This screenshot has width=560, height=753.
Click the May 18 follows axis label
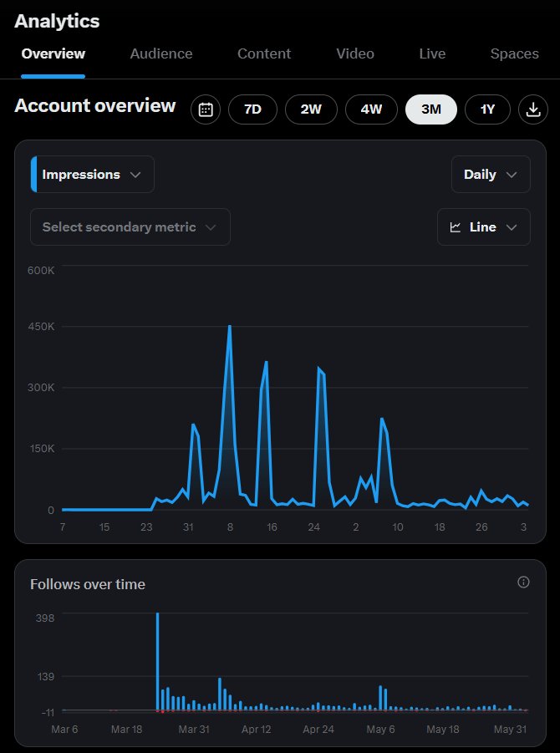point(443,729)
